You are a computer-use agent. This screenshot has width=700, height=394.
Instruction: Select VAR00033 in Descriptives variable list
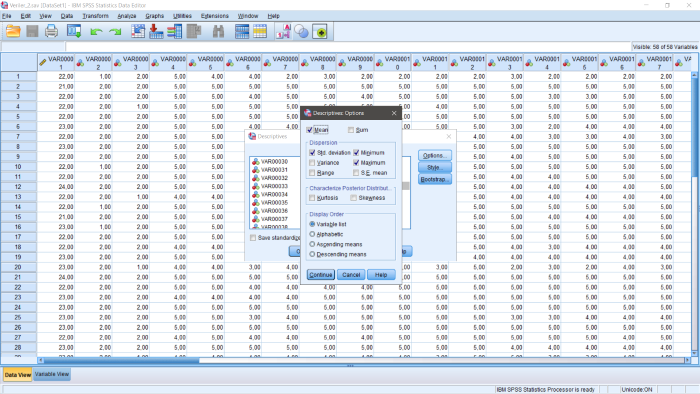pos(274,186)
